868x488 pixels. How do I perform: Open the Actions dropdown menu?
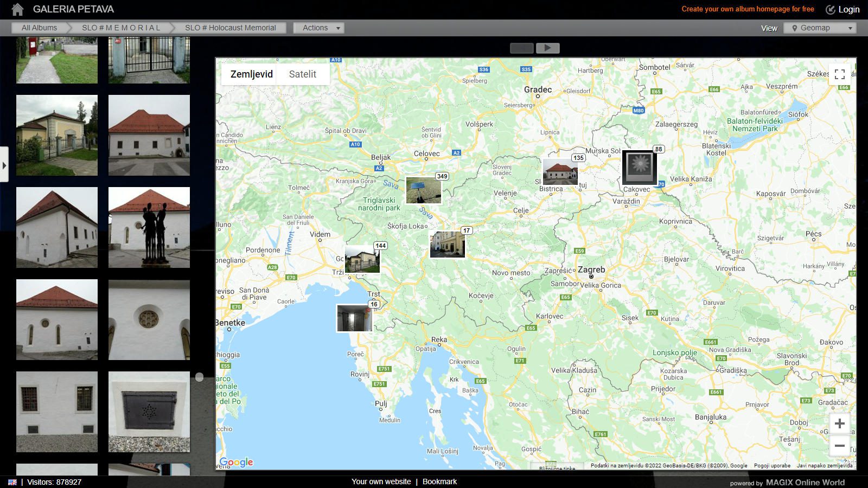(x=319, y=28)
